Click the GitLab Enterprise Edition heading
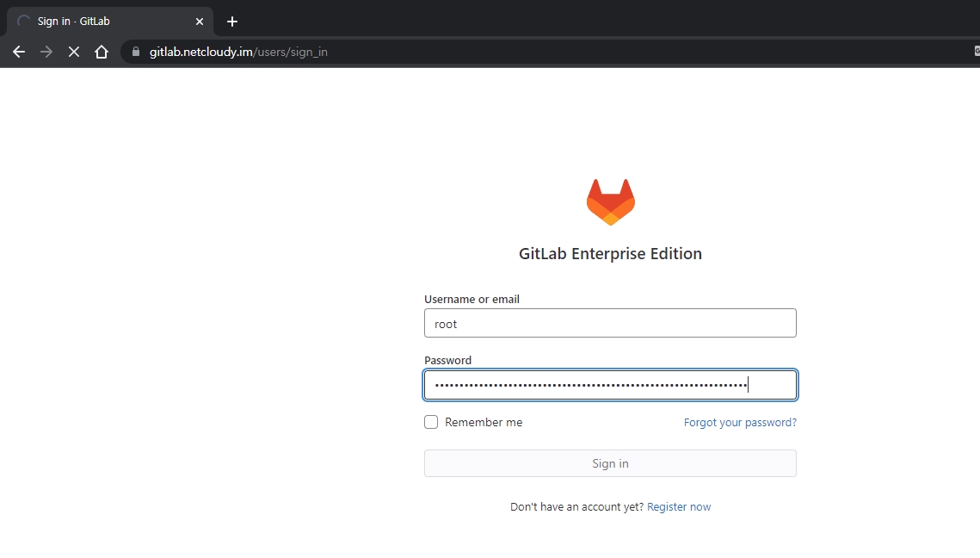 pos(610,253)
